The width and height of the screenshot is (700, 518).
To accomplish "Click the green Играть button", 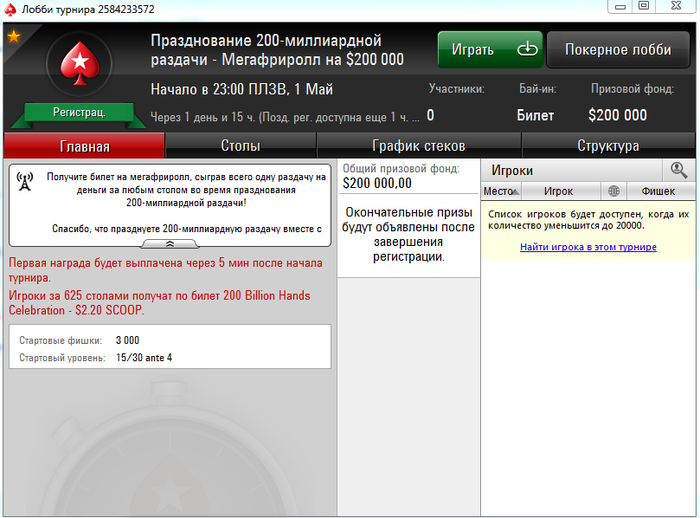I will click(490, 49).
